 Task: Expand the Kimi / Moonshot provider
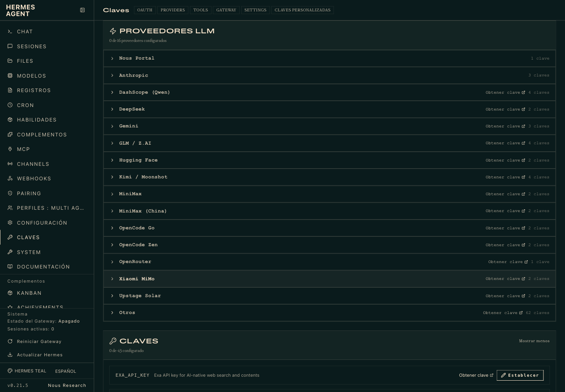tap(330, 177)
